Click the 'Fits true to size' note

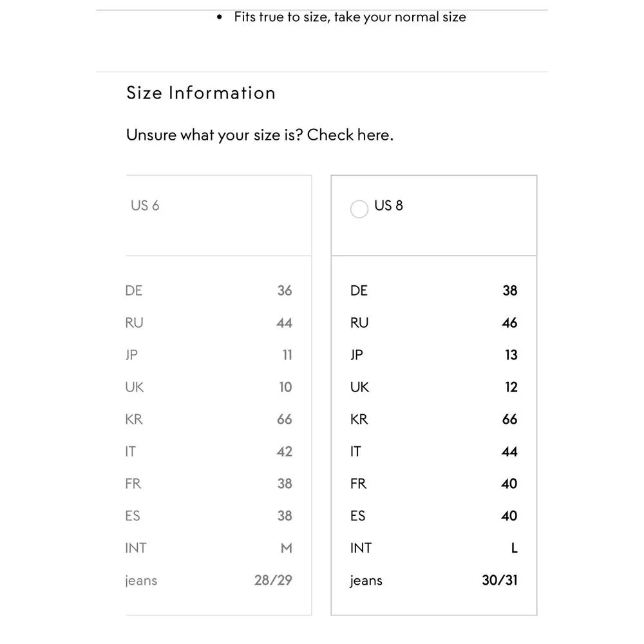[350, 17]
